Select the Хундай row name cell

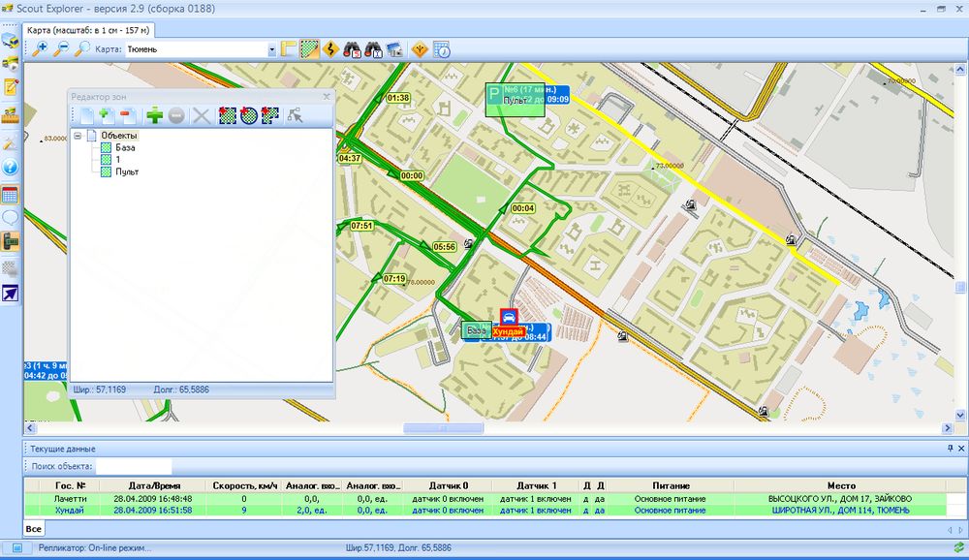(x=69, y=511)
